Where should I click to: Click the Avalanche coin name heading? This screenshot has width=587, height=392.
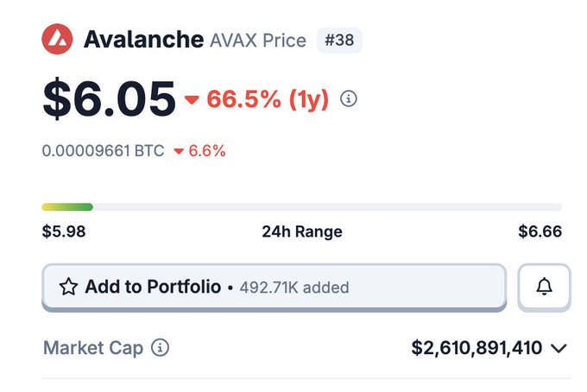pos(144,40)
